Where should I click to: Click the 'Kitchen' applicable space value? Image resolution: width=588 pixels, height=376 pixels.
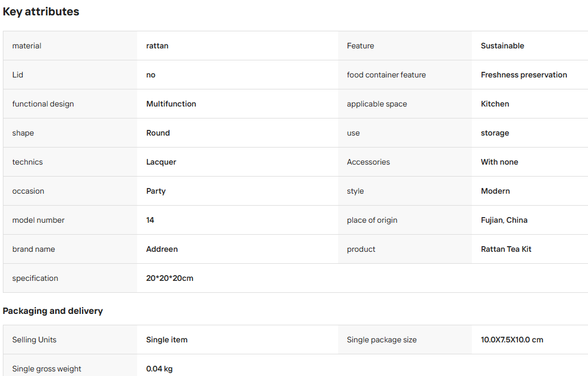[495, 104]
